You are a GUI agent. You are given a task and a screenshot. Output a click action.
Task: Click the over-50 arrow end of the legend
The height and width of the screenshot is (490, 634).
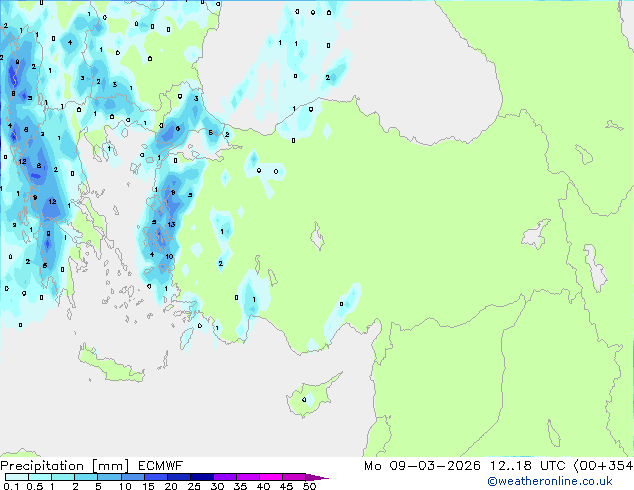317,477
